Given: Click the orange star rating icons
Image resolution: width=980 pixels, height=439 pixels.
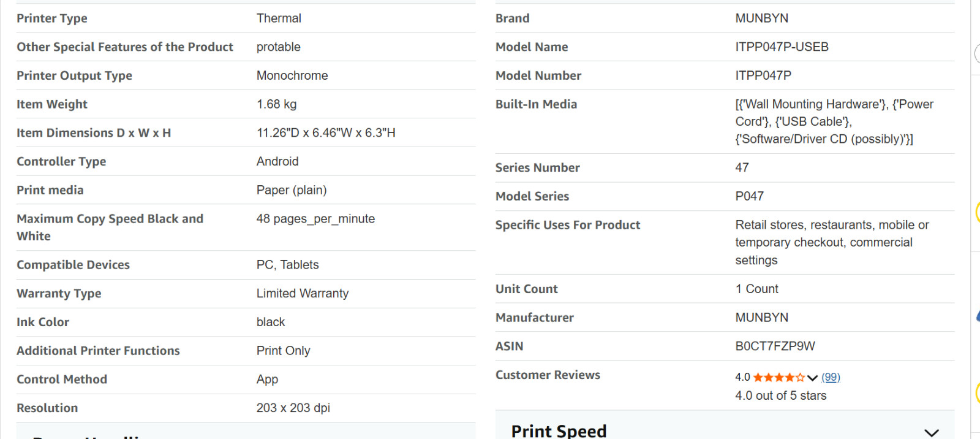Looking at the screenshot, I should (778, 378).
